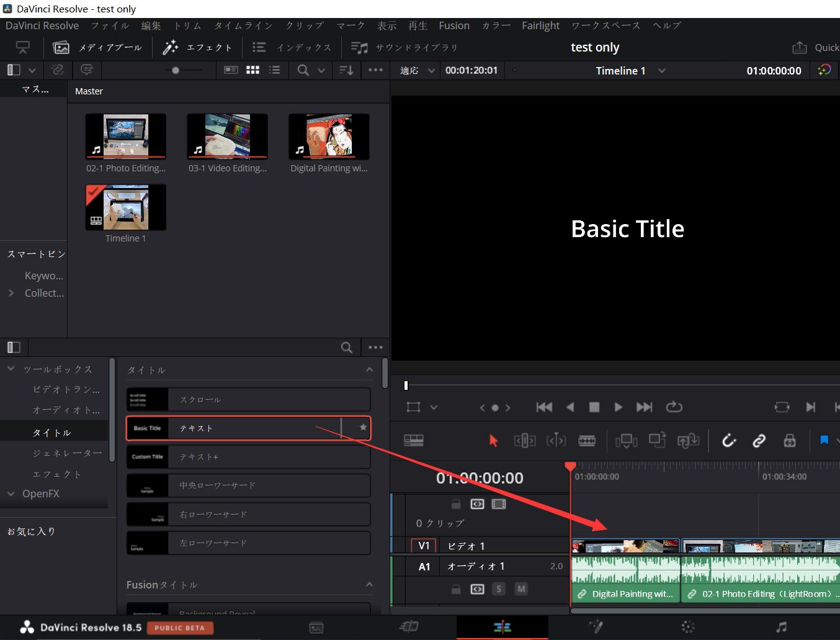
Task: Go to first frame
Action: (x=544, y=407)
